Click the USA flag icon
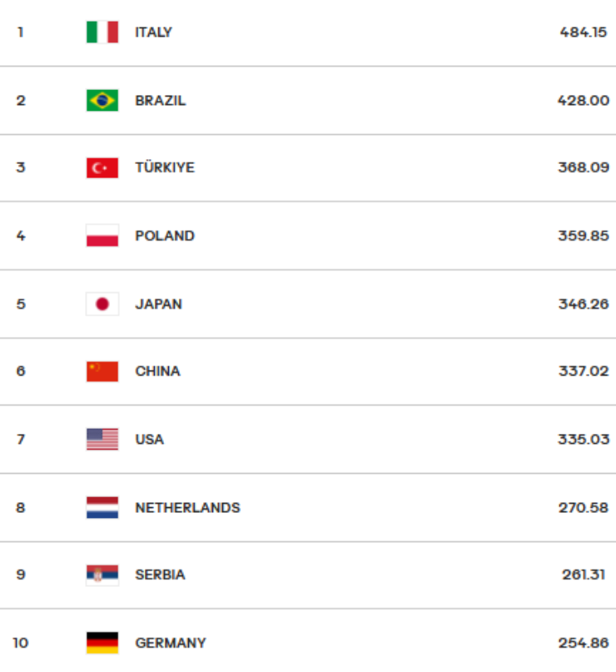The width and height of the screenshot is (616, 672). point(102,440)
